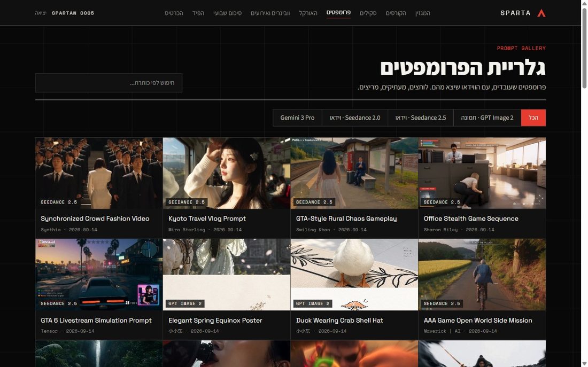This screenshot has height=367, width=588.
Task: Open the הפיד nav item
Action: 198,13
